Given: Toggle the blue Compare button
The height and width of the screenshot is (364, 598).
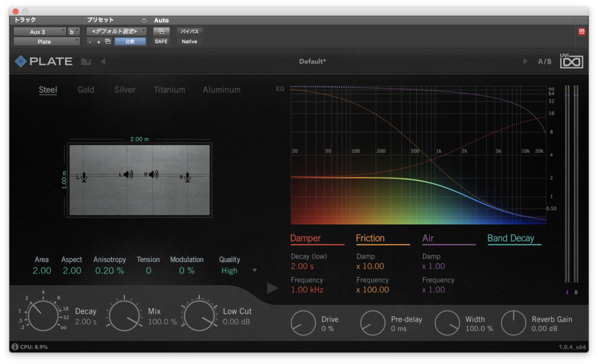Looking at the screenshot, I should click(130, 41).
